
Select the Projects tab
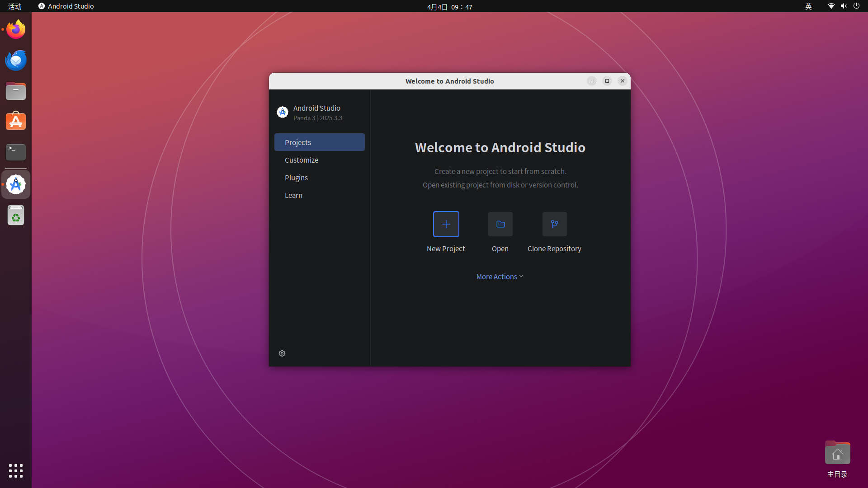point(319,142)
